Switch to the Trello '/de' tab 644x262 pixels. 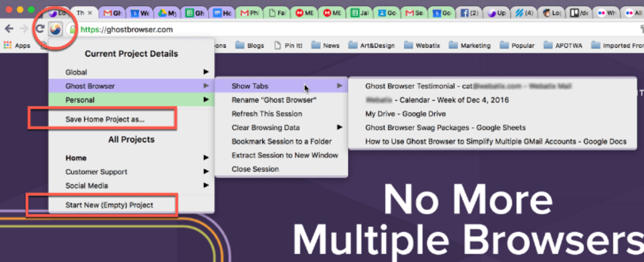click(580, 13)
